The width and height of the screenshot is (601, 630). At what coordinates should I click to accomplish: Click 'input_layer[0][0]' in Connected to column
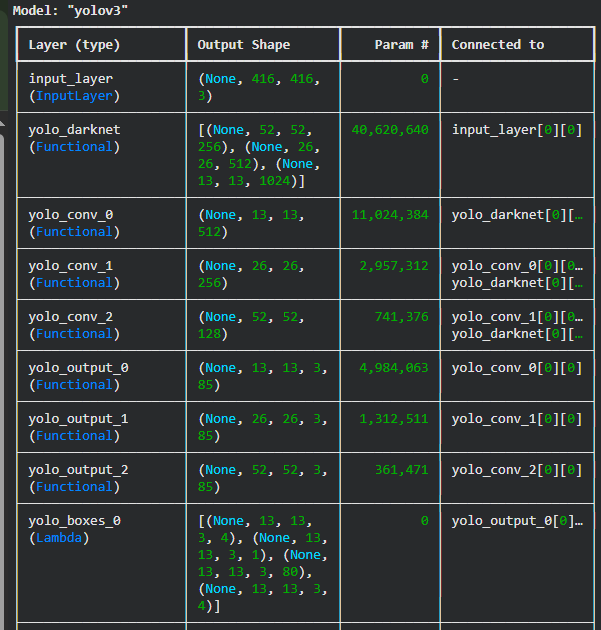517,130
